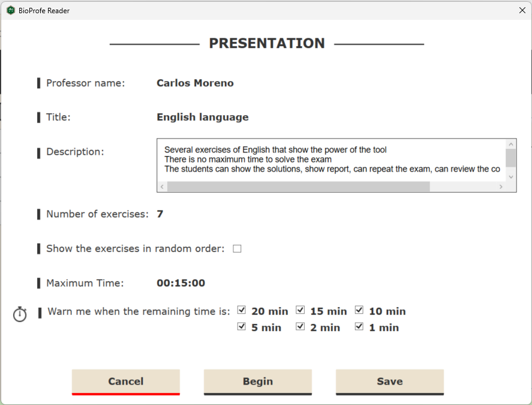Toggle the 10 min warning checkbox
The height and width of the screenshot is (405, 532).
coord(359,311)
